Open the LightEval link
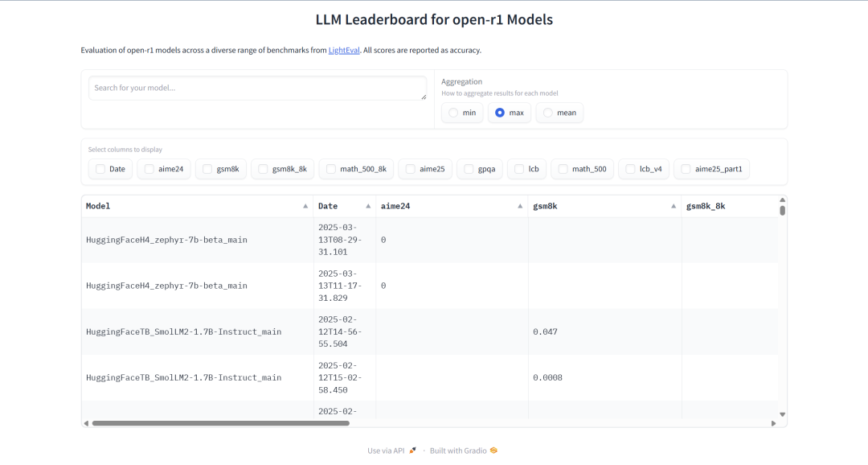 (x=344, y=50)
